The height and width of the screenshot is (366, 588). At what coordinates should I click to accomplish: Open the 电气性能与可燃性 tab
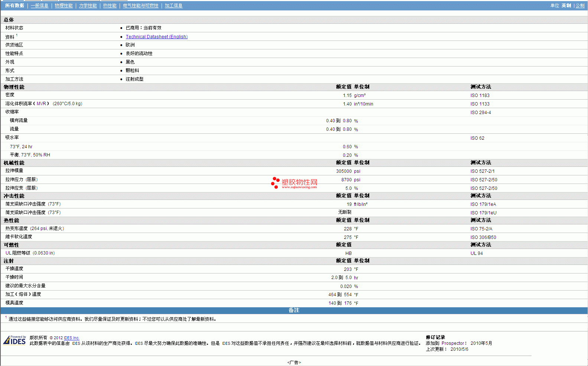click(140, 6)
